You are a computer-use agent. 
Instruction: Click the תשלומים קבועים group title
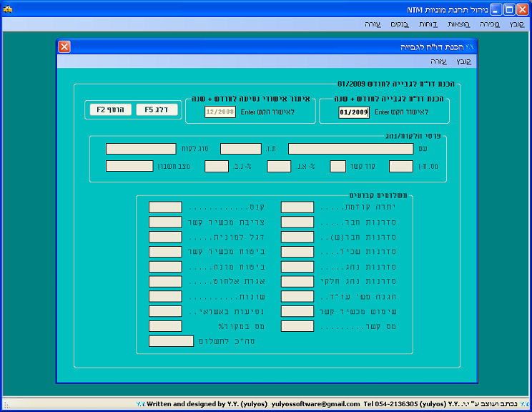pos(378,195)
